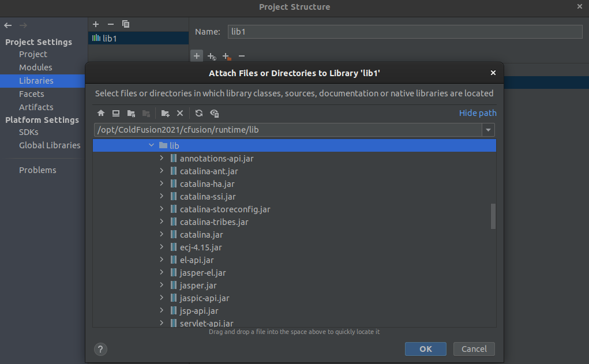Screen dimensions: 589x364
Task: Expand catalina-ssi.jar node
Action: point(162,196)
